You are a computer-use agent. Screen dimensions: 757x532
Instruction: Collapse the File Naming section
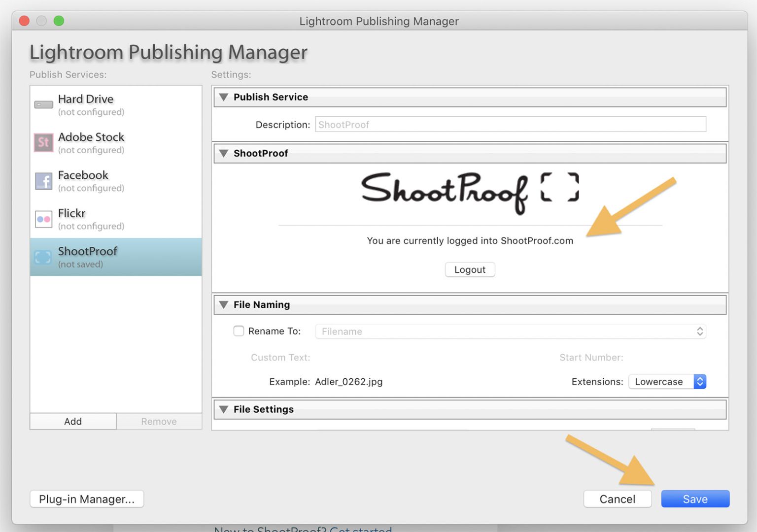[224, 304]
